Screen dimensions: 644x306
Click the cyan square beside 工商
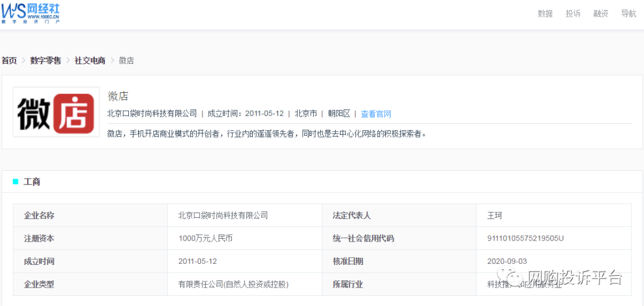tap(16, 182)
